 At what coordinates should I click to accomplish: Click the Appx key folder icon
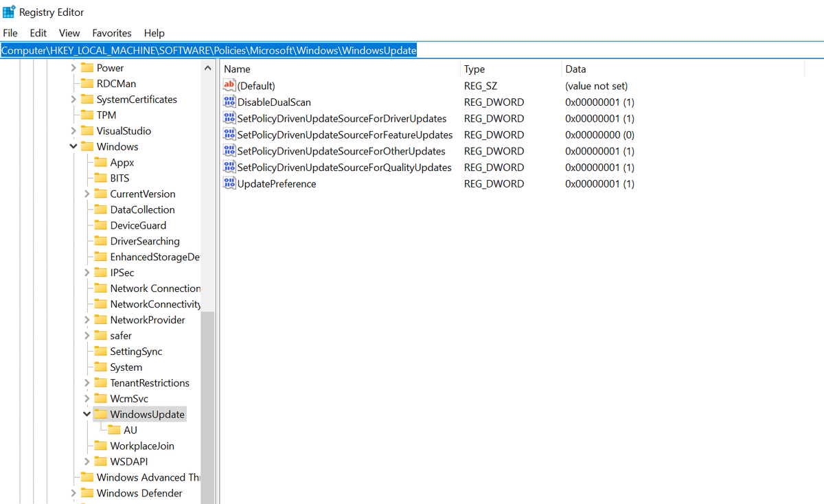[100, 163]
